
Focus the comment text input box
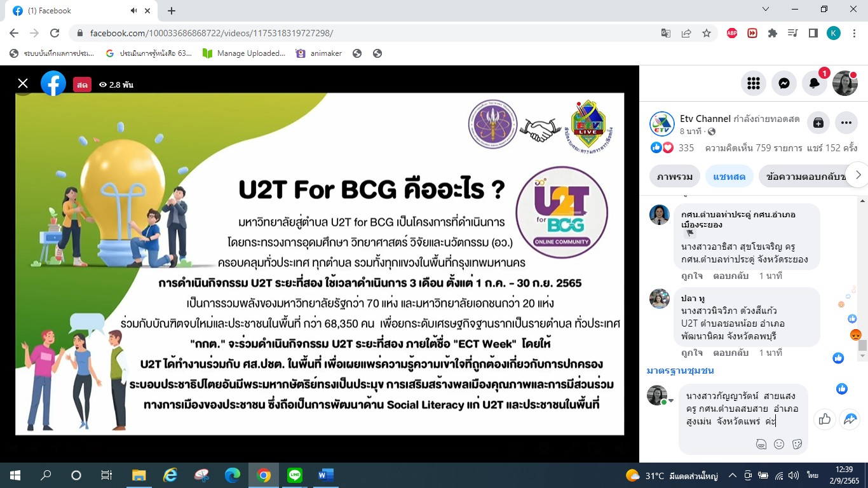[x=743, y=408]
